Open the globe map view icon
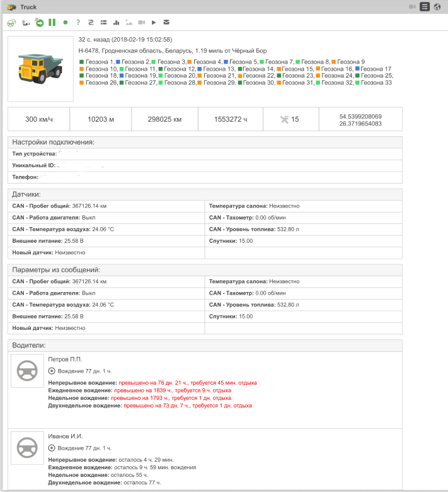Viewport: 448px width, 492px height. [437, 7]
